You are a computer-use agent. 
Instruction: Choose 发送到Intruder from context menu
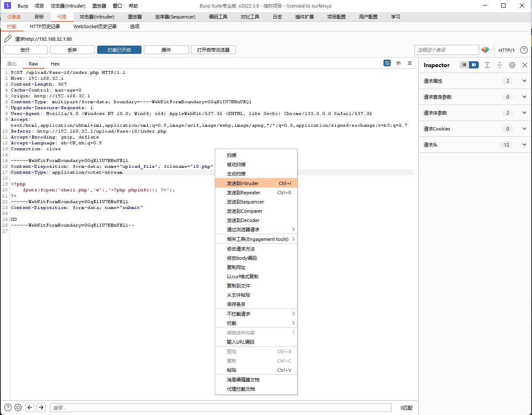(x=256, y=183)
